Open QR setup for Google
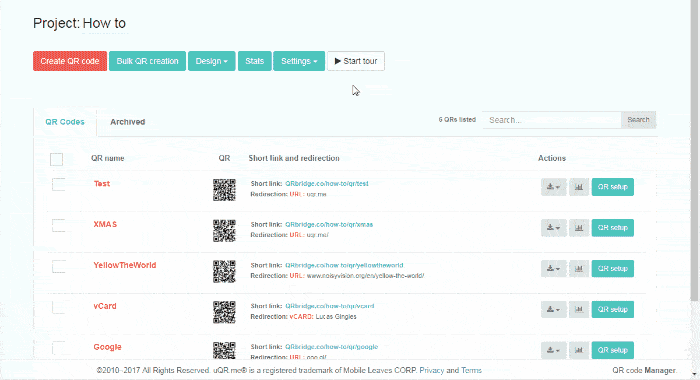This screenshot has height=380, width=700. (x=612, y=350)
